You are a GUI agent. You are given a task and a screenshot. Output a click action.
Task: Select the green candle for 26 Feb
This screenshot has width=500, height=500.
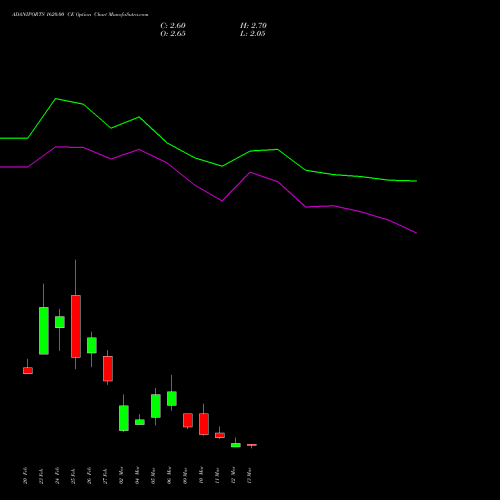click(92, 345)
